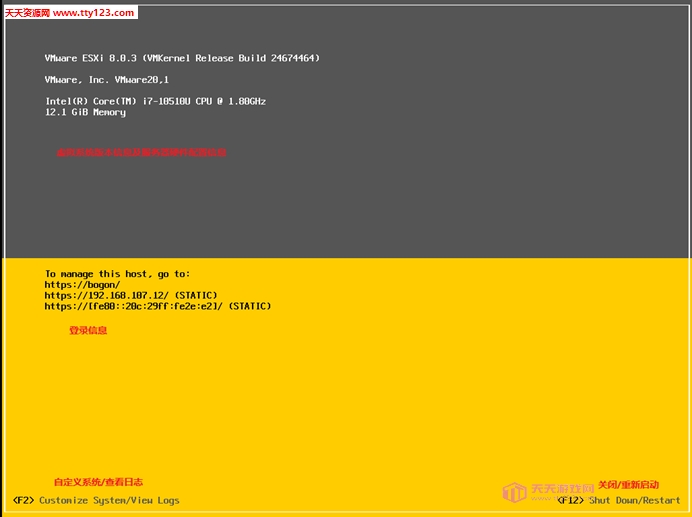The height and width of the screenshot is (517, 692).
Task: Click the VMware ESXi 8.0.3 version line
Action: pyautogui.click(x=182, y=58)
